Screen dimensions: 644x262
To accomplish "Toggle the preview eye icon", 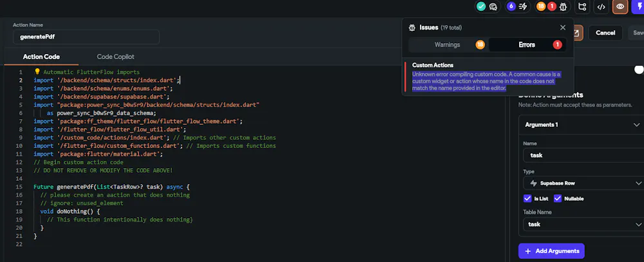I will click(620, 6).
